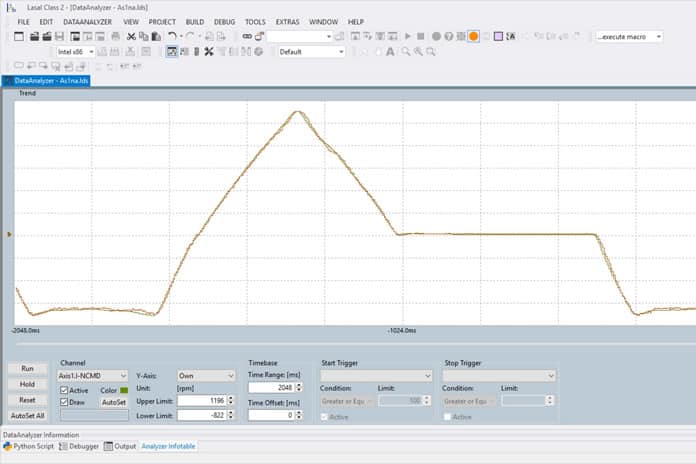Click the Paste clipboard icon
Screen dimensions: 696x464
click(x=156, y=36)
